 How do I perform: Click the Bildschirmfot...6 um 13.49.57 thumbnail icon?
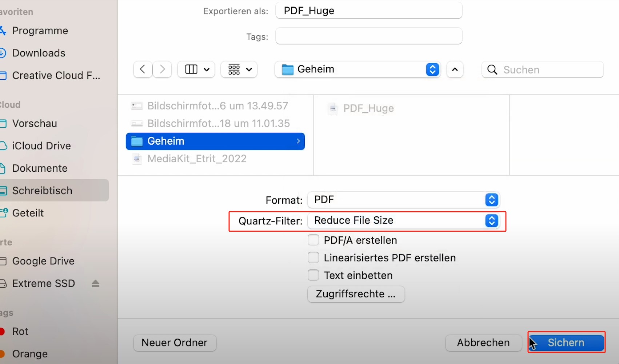coord(137,106)
